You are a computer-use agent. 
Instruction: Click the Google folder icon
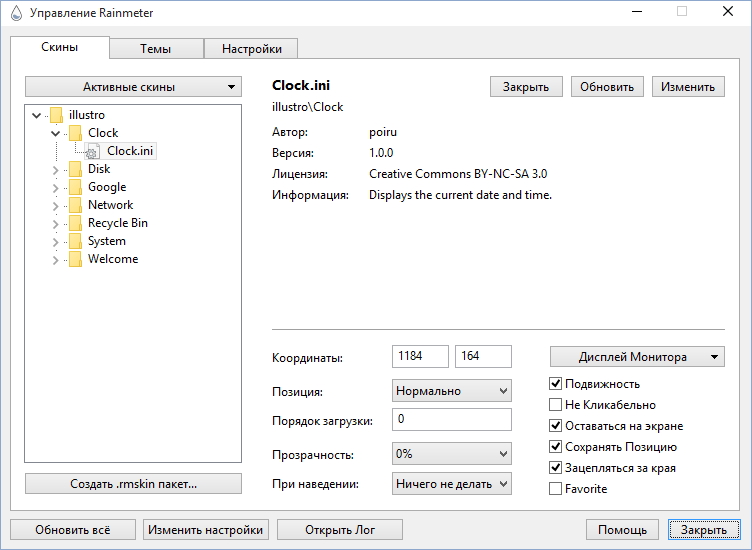tap(75, 187)
